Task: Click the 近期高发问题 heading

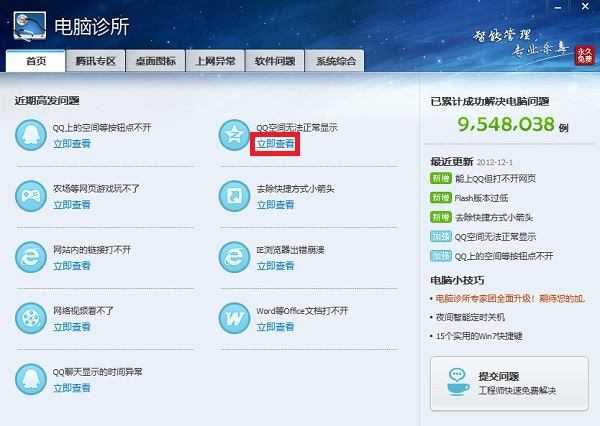Action: [x=47, y=101]
